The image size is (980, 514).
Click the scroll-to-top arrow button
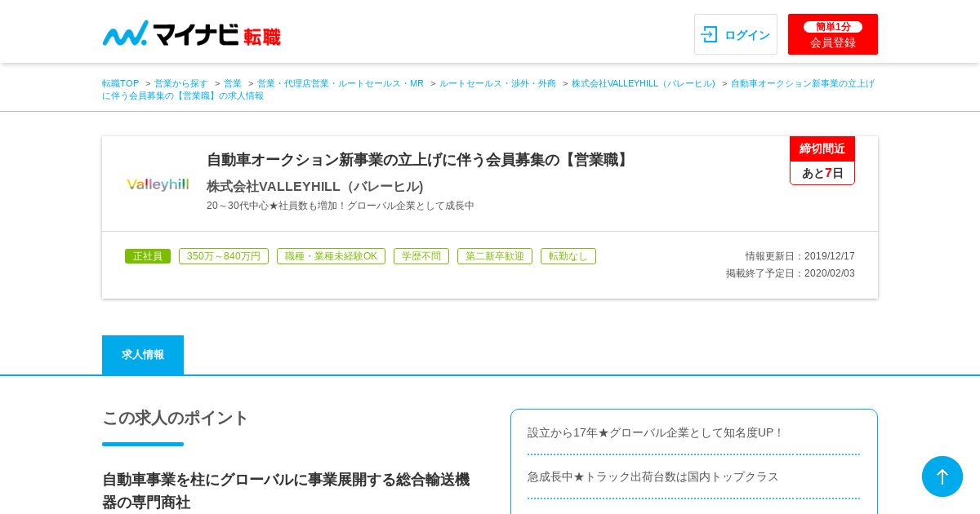pyautogui.click(x=942, y=476)
